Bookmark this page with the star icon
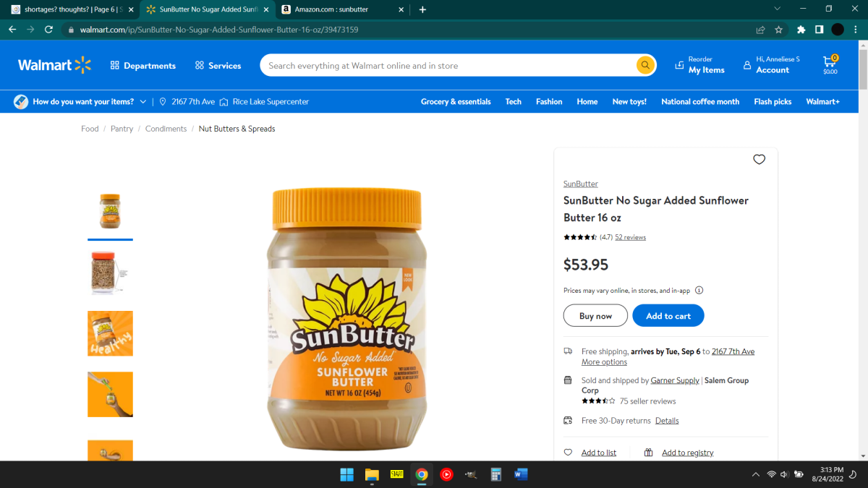This screenshot has width=868, height=488. pyautogui.click(x=779, y=30)
